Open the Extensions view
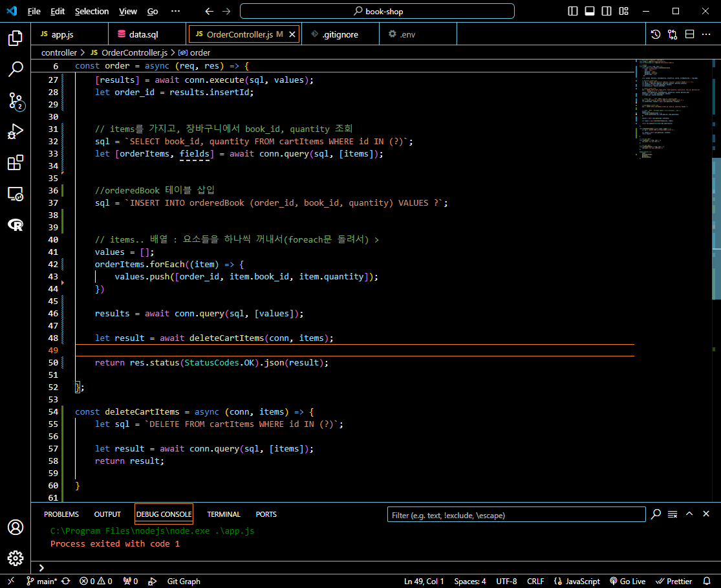This screenshot has width=721, height=588. coord(15,162)
